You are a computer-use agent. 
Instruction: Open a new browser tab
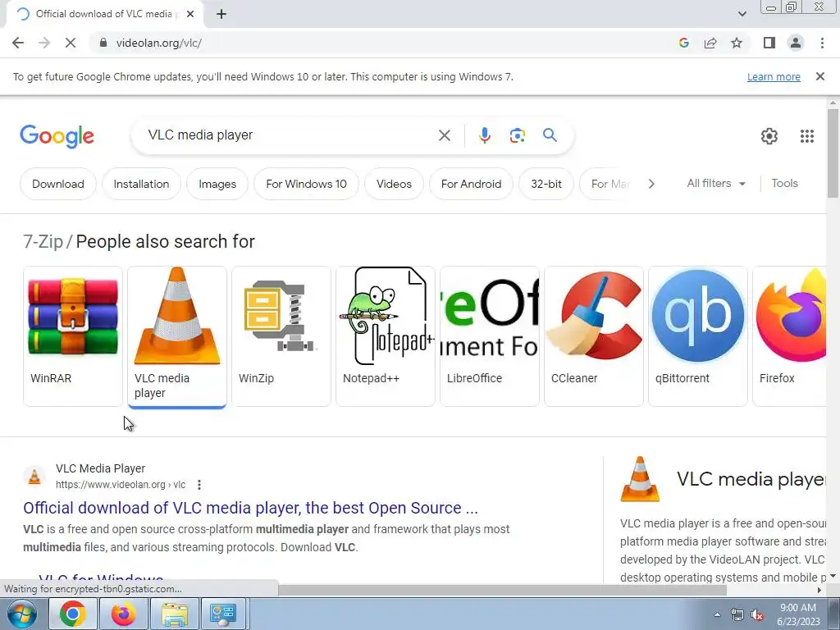(x=221, y=15)
